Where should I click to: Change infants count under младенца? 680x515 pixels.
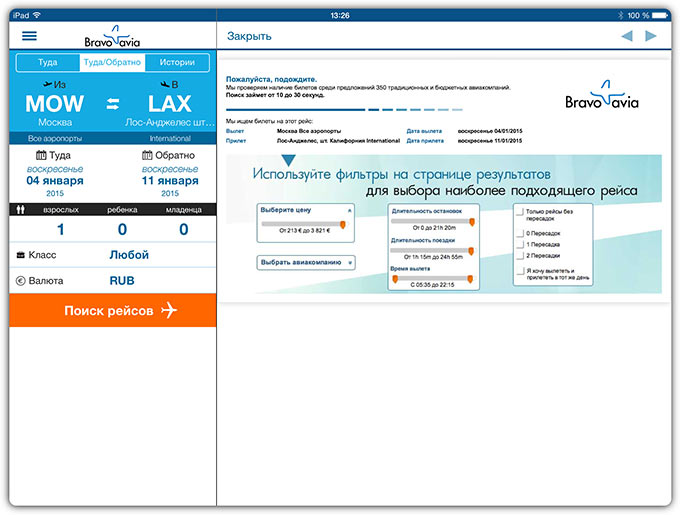coord(184,229)
